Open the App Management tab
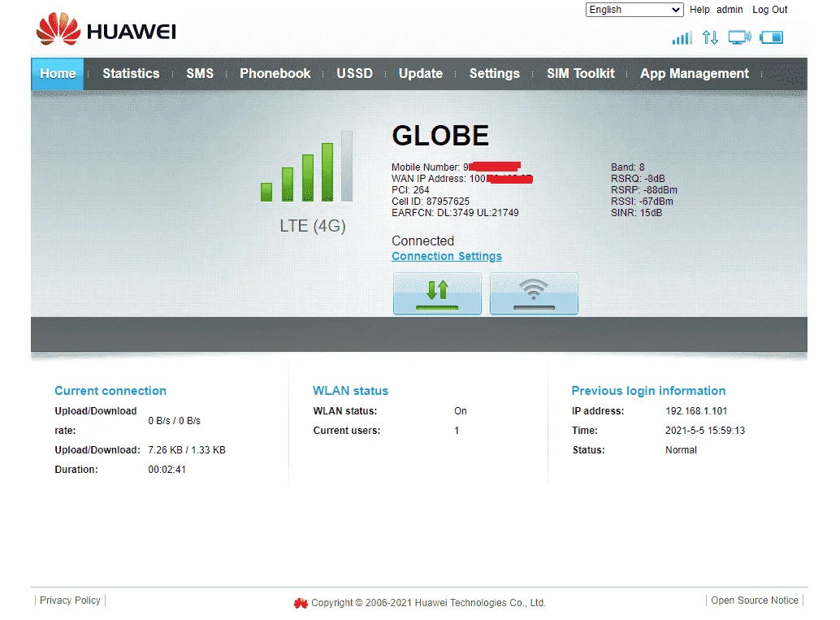840x620 pixels. pyautogui.click(x=695, y=73)
